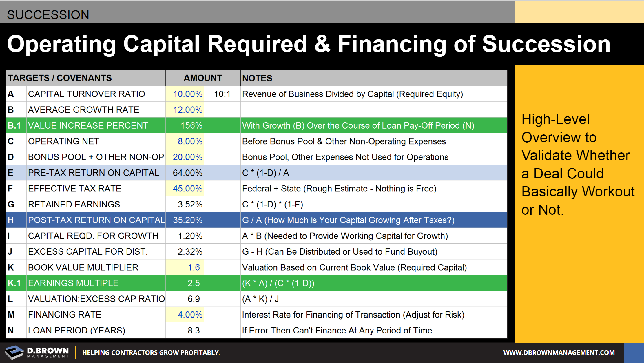Click the D.Brown Management logo icon
The height and width of the screenshot is (363, 644).
click(14, 352)
